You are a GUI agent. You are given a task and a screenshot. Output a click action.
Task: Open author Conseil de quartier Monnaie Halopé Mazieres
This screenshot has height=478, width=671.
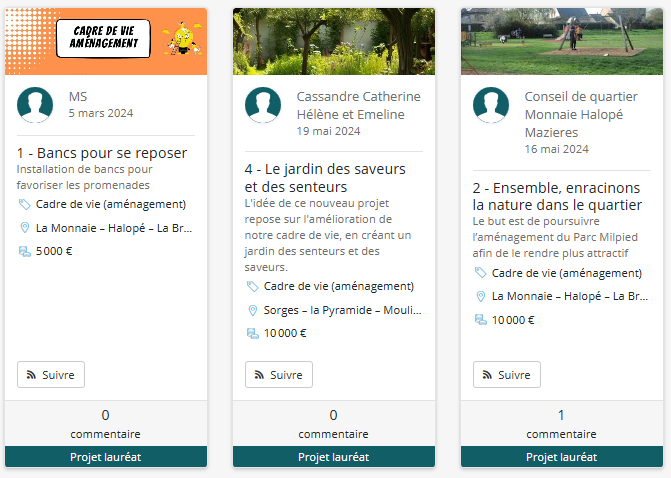tap(581, 114)
